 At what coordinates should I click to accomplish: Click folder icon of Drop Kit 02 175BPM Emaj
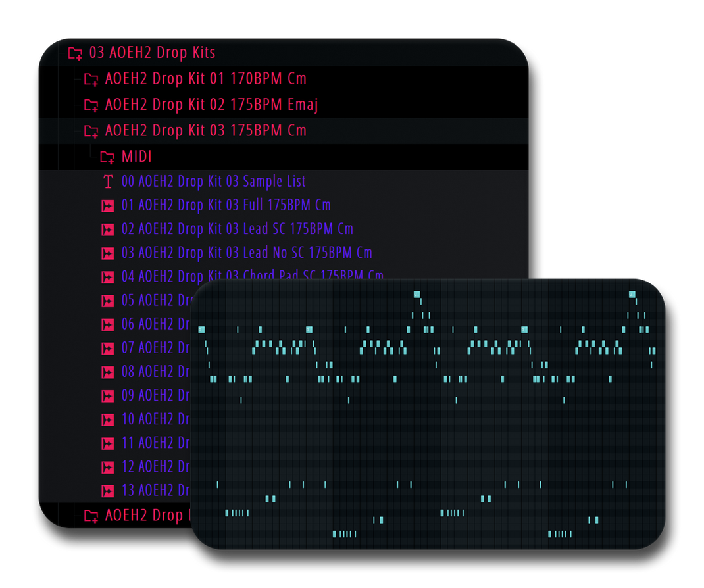tap(91, 105)
